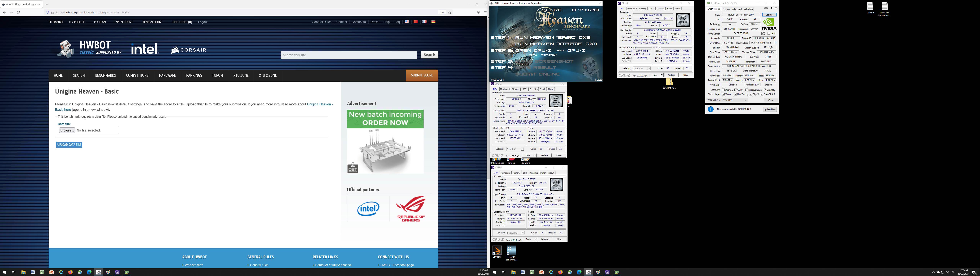
Task: Open Memory tab in 1199.94 MHz CPU-Z window
Action: (x=643, y=8)
